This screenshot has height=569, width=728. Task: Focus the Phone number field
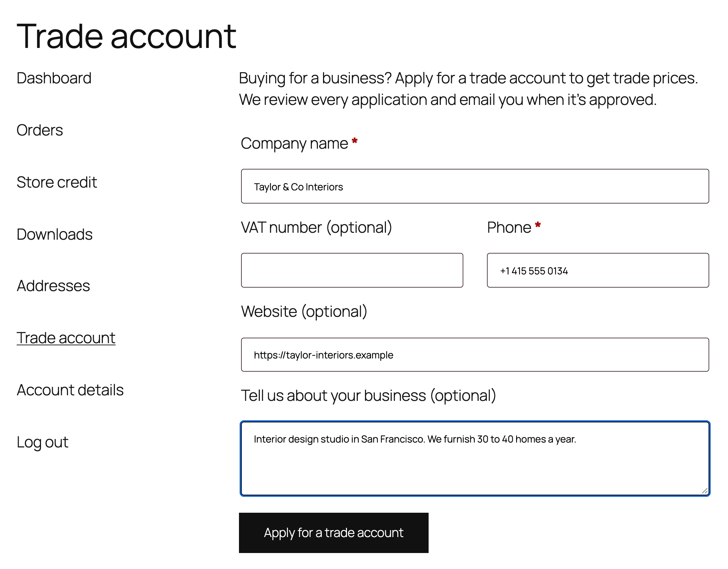pyautogui.click(x=598, y=270)
